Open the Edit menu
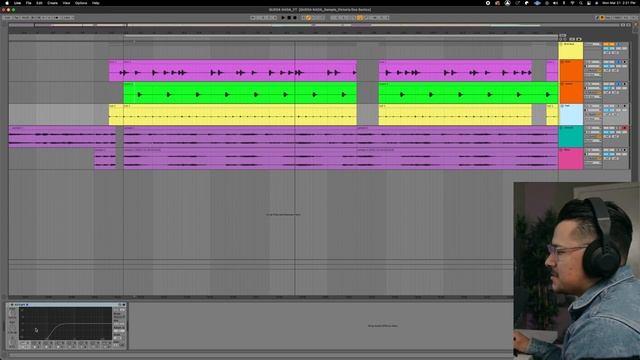 39,3
